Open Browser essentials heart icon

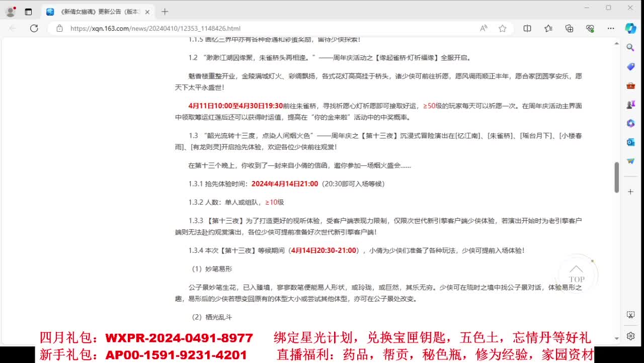(x=590, y=28)
